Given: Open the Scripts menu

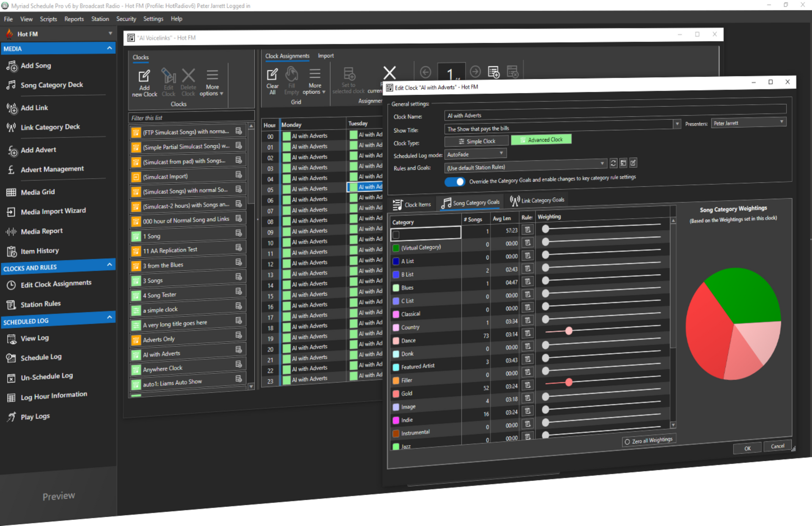Looking at the screenshot, I should [48, 19].
